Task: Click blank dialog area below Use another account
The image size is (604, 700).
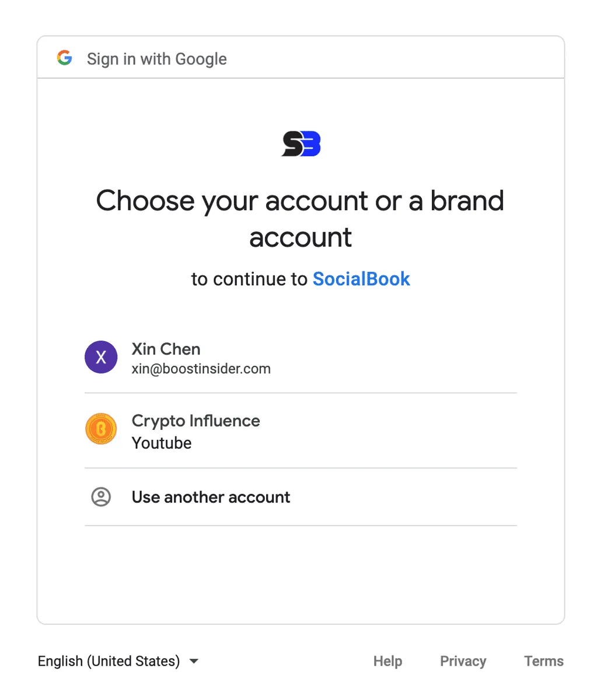Action: pyautogui.click(x=301, y=575)
